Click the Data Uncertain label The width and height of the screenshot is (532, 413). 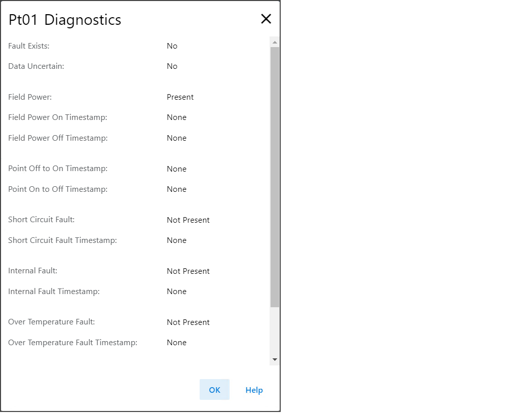pos(36,66)
